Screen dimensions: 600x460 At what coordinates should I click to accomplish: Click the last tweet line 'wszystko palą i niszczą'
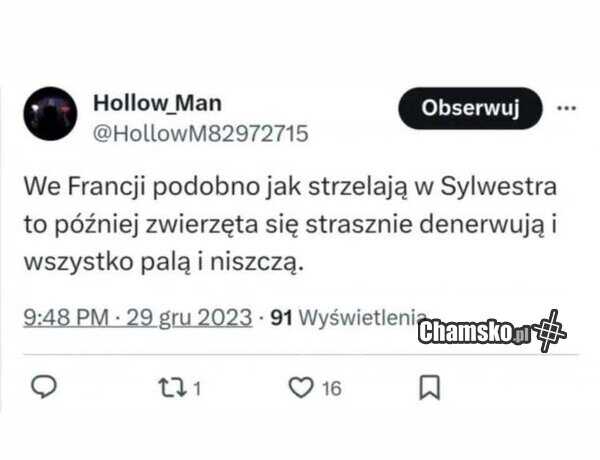[x=164, y=263]
